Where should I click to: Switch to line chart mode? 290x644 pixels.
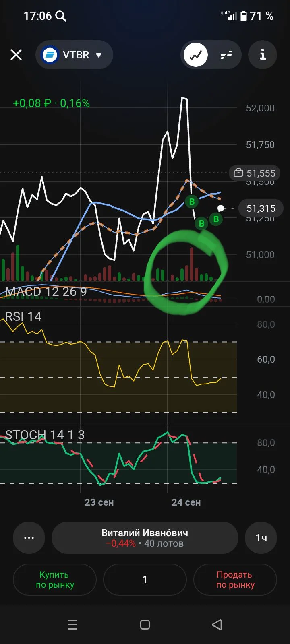click(x=196, y=55)
